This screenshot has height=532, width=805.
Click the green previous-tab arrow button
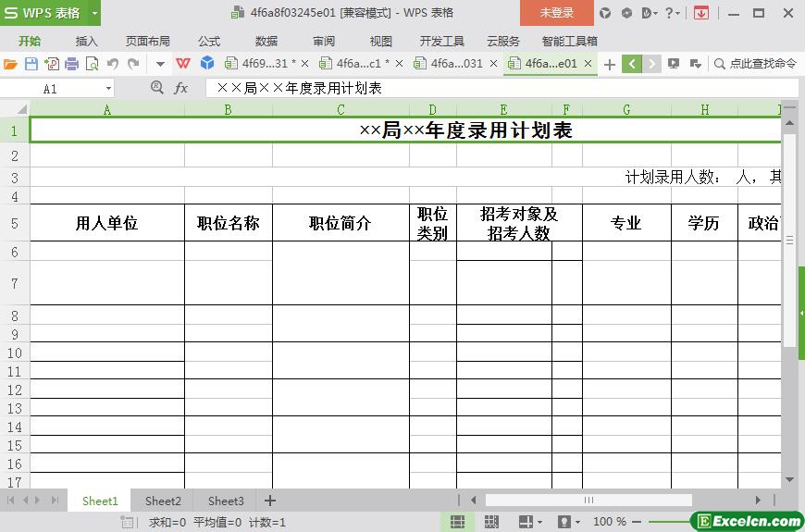pos(632,64)
